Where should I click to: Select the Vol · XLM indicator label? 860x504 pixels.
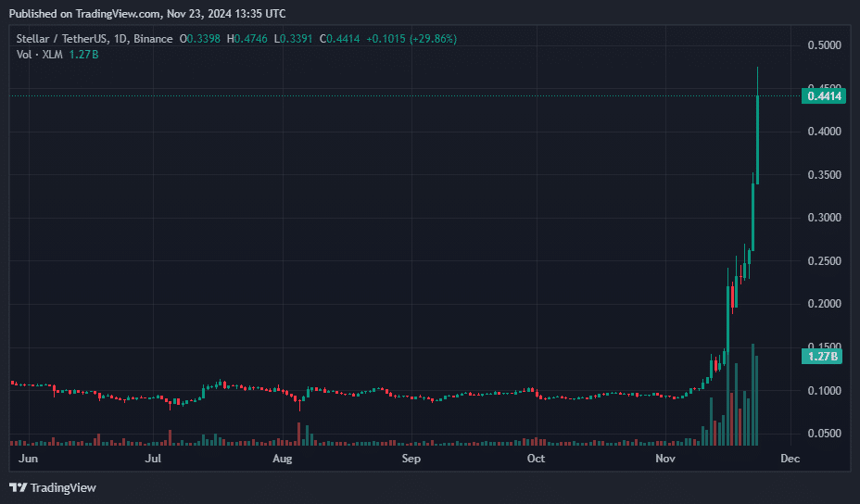tap(40, 55)
